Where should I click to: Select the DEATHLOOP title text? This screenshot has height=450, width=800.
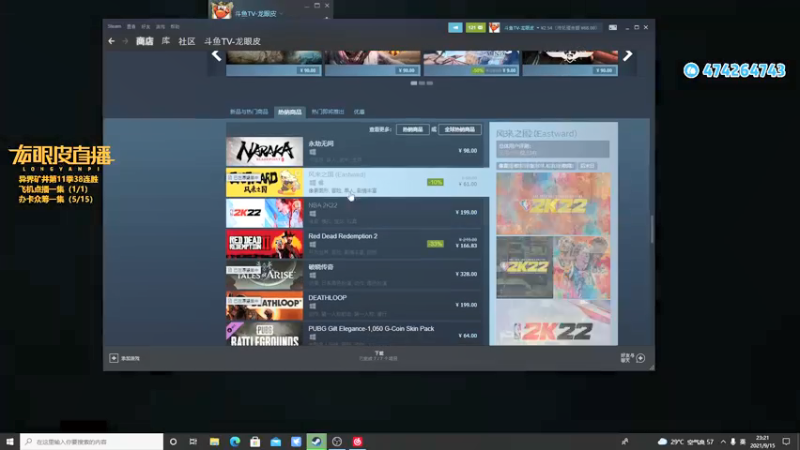[x=328, y=297]
